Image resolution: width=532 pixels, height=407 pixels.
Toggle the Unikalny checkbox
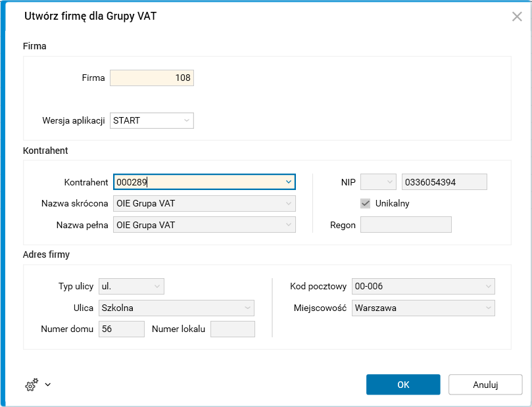click(366, 203)
